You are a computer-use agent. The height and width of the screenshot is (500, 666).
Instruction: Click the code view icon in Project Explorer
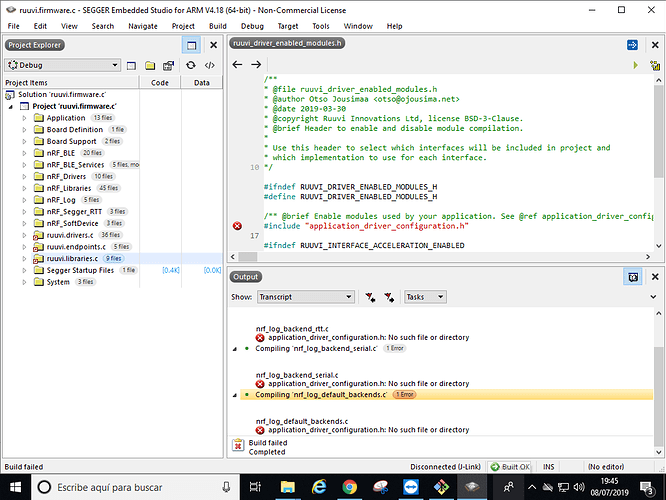click(209, 65)
